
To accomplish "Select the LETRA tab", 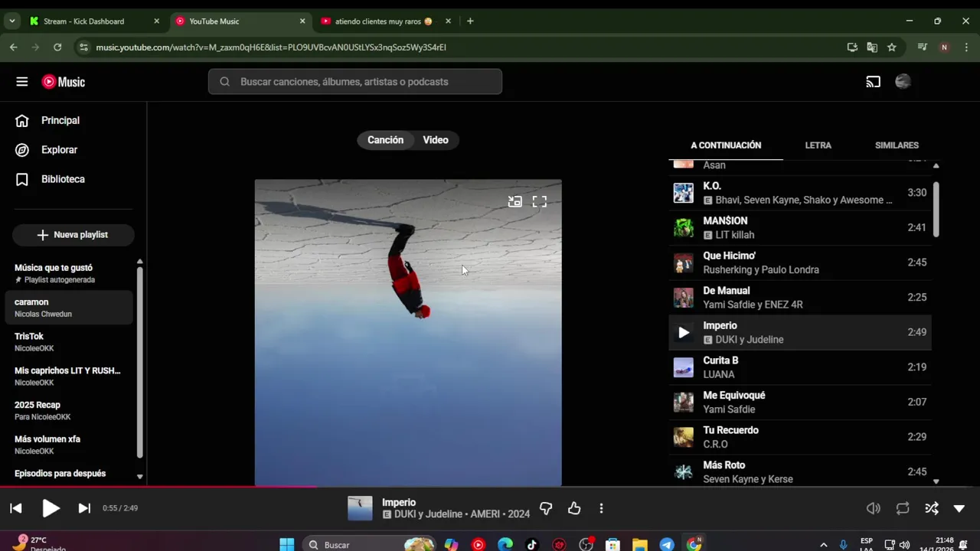I will click(818, 145).
